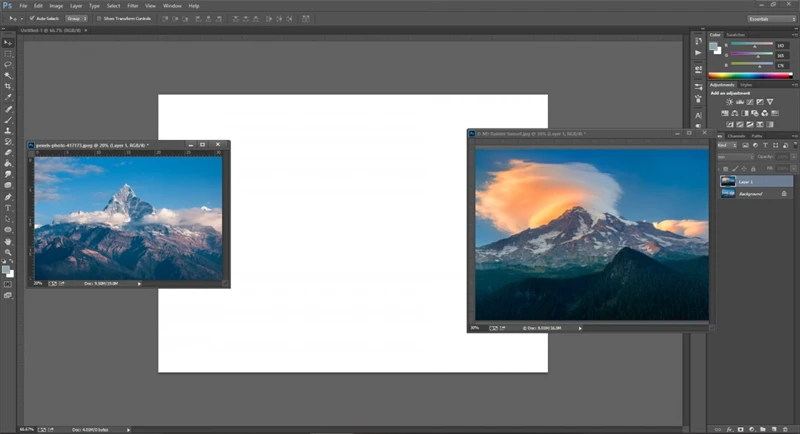Select the Clone Stamp tool
Image resolution: width=800 pixels, height=434 pixels.
8,130
